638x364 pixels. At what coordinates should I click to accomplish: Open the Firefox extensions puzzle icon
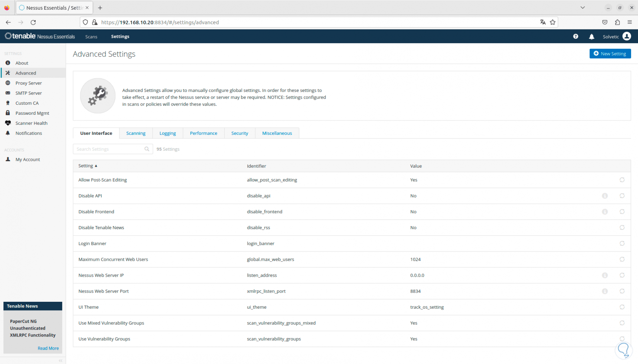(617, 22)
